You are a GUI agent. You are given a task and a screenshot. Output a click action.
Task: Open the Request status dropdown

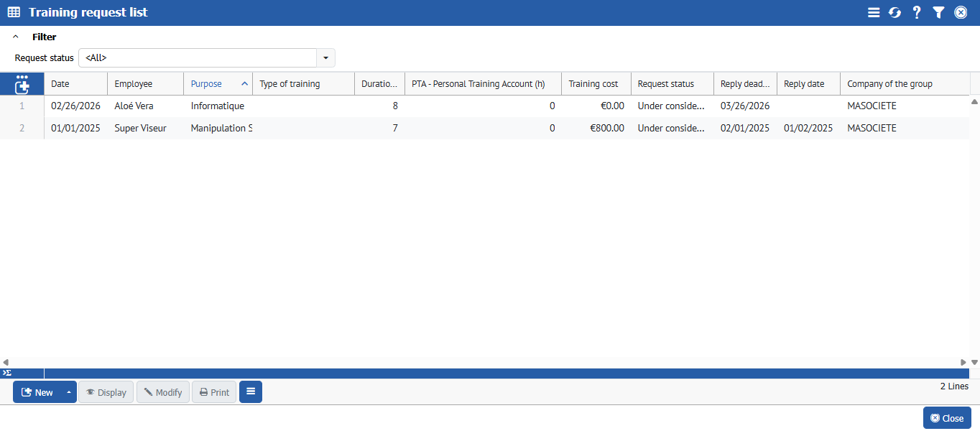325,58
